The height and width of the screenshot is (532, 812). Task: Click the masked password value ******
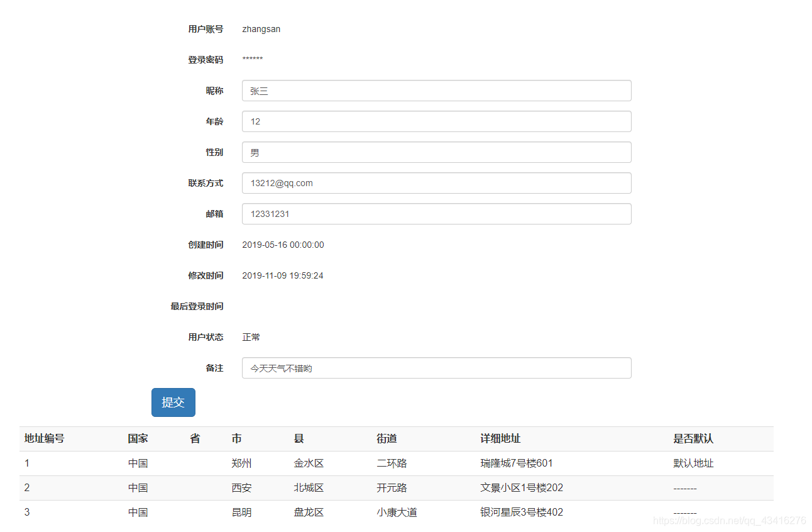point(253,60)
